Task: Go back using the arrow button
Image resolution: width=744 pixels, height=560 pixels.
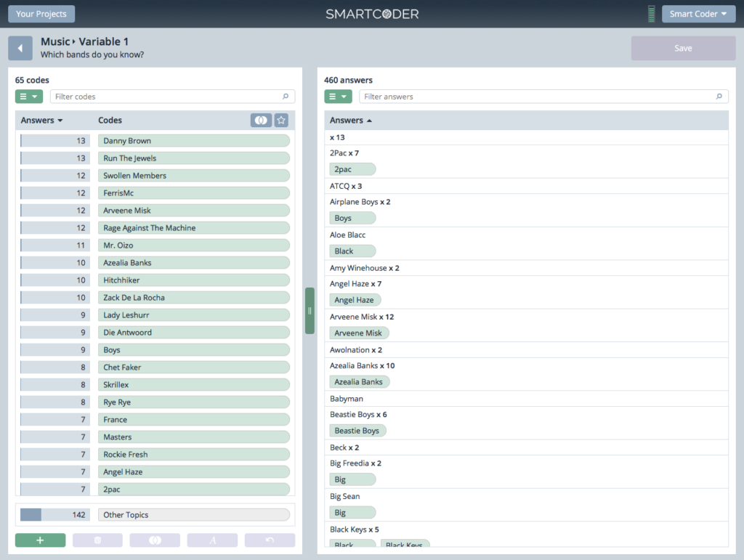Action: (x=20, y=48)
